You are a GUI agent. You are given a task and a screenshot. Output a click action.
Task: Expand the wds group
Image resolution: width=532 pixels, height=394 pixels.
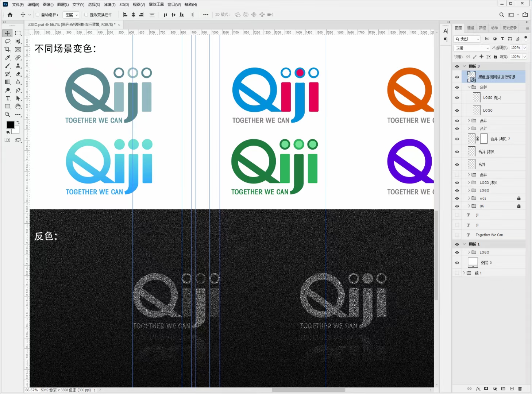coord(469,198)
